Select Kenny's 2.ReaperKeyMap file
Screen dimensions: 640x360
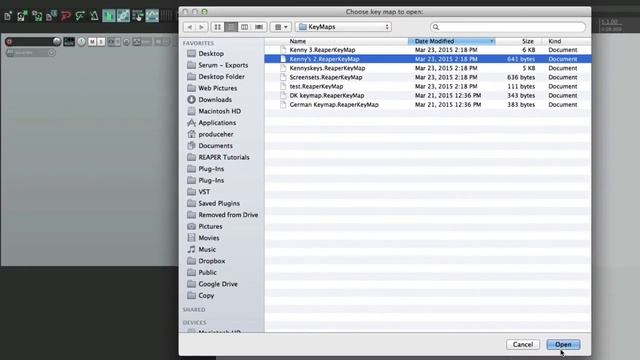[x=427, y=59]
